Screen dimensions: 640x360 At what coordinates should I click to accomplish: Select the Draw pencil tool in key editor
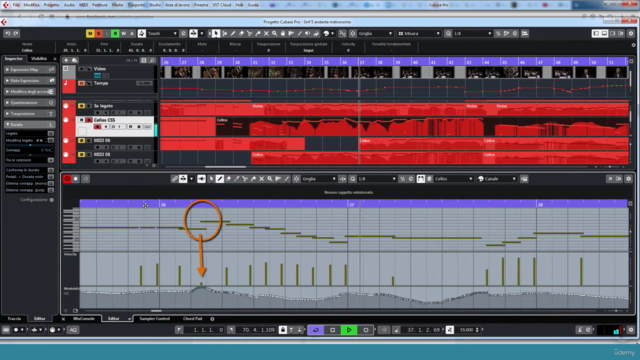click(220, 179)
